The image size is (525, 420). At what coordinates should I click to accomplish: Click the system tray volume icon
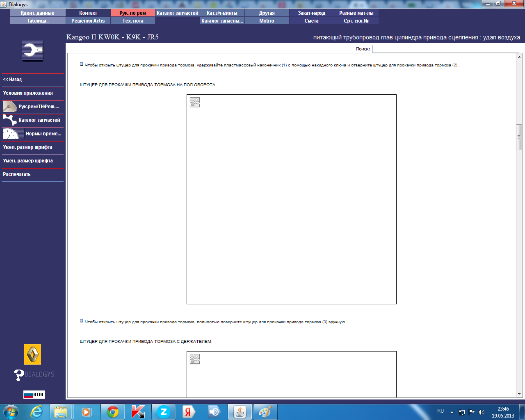[482, 412]
